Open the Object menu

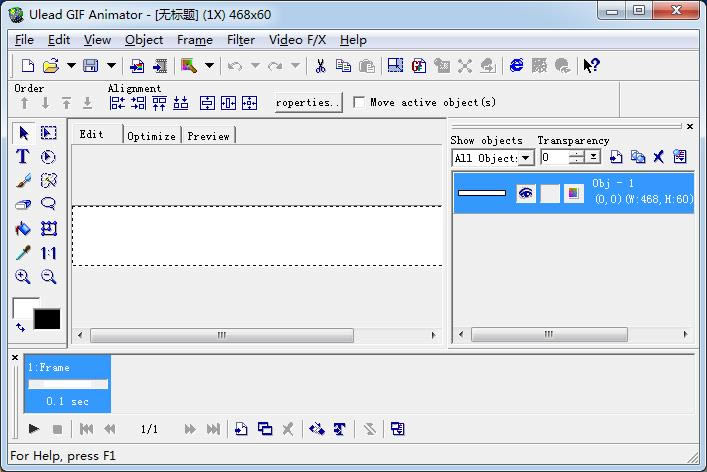tap(144, 40)
